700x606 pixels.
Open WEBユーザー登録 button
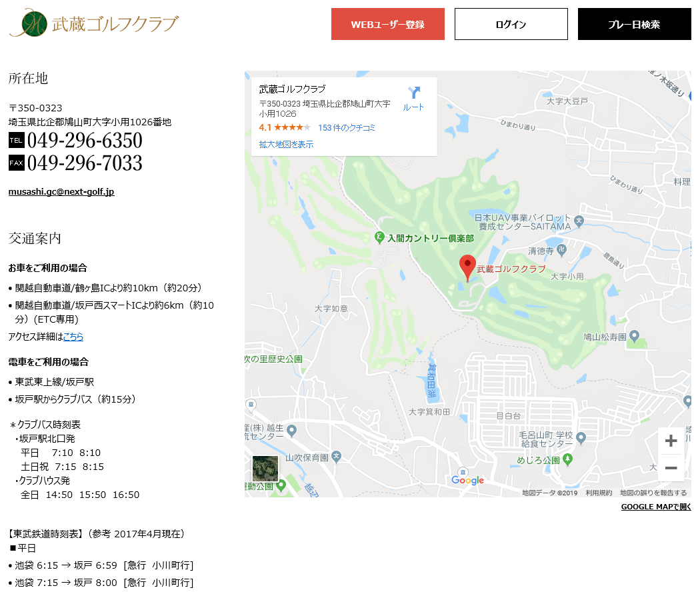(387, 24)
